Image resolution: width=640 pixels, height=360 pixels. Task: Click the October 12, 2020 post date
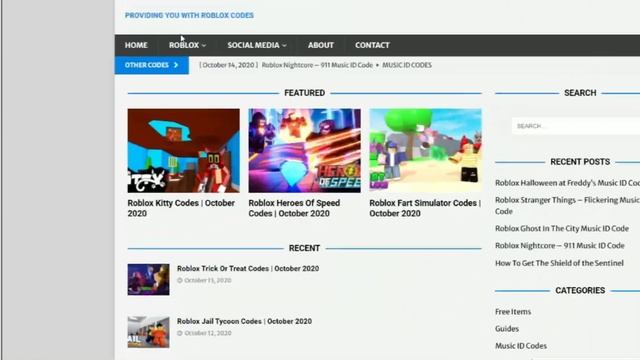coord(208,333)
